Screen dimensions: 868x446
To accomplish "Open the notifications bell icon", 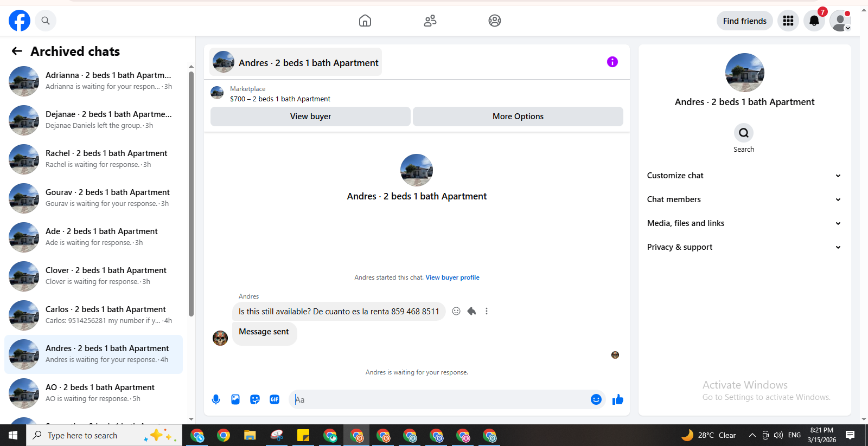I will pyautogui.click(x=814, y=21).
